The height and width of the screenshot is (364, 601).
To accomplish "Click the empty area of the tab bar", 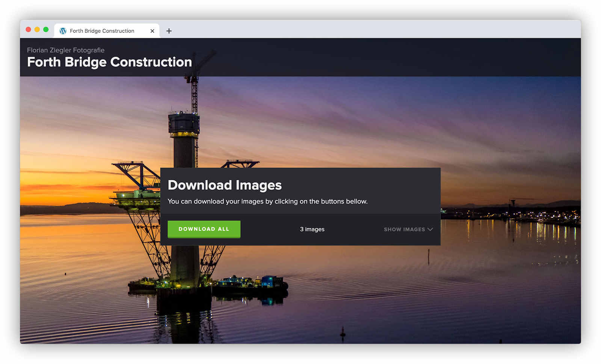I will [x=376, y=30].
